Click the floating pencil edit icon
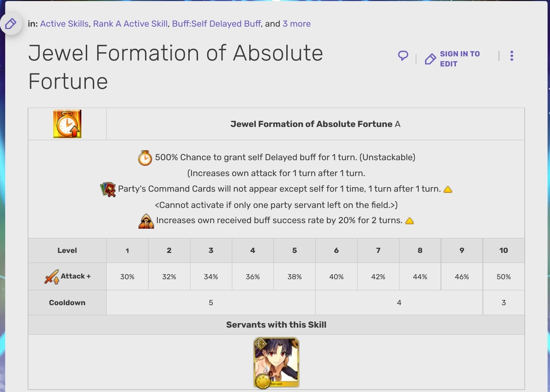This screenshot has width=550, height=392. (11, 24)
